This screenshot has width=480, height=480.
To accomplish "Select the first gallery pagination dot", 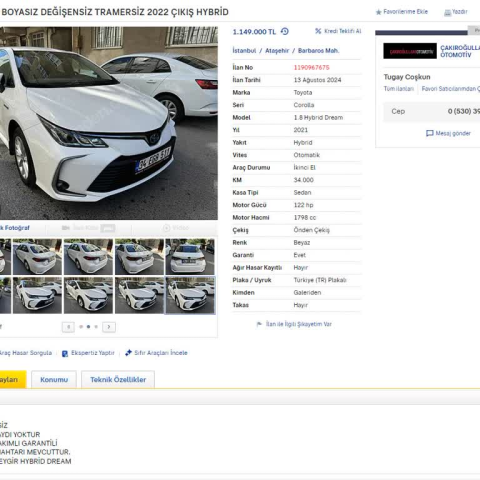I will click(x=81, y=327).
